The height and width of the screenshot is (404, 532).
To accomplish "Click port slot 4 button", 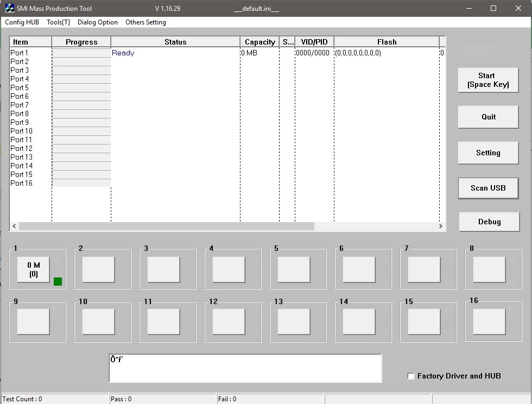I will point(229,269).
